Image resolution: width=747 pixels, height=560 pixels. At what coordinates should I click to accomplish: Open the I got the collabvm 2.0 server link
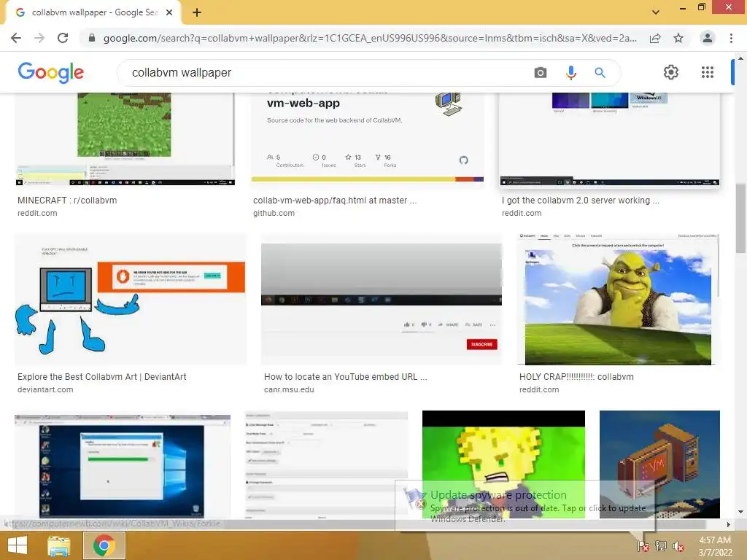(580, 201)
